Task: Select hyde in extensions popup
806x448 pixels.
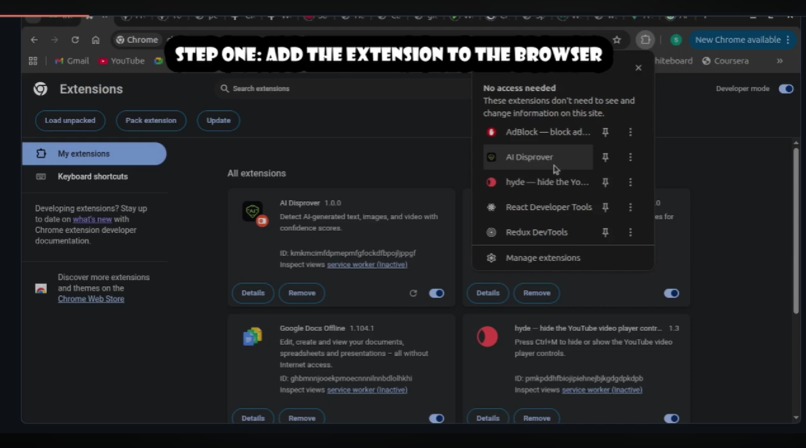Action: click(538, 182)
